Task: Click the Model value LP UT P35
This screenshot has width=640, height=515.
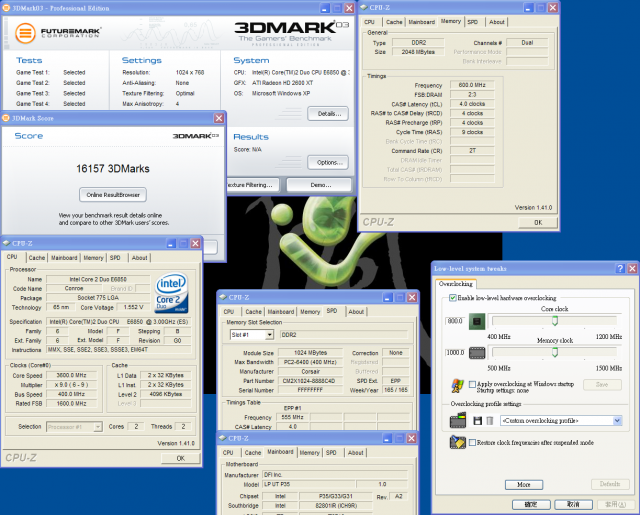Action: tap(308, 484)
